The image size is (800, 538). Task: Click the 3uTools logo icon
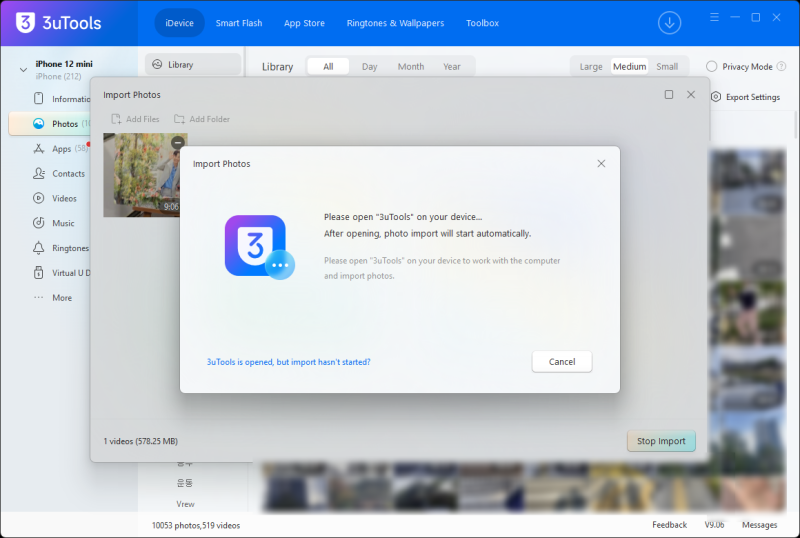25,22
